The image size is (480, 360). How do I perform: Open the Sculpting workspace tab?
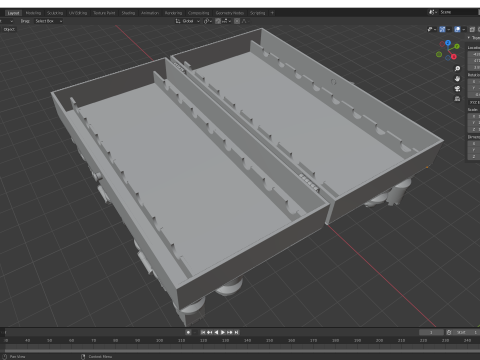55,13
